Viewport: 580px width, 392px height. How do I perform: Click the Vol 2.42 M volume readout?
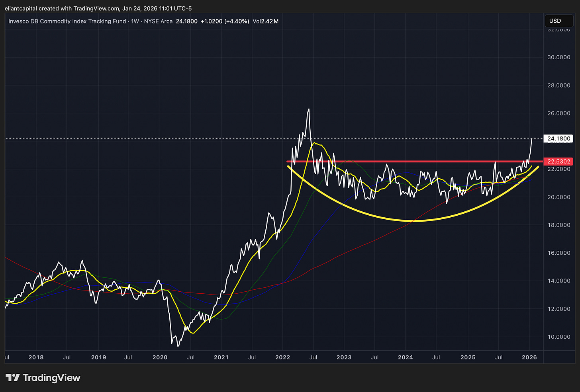266,21
